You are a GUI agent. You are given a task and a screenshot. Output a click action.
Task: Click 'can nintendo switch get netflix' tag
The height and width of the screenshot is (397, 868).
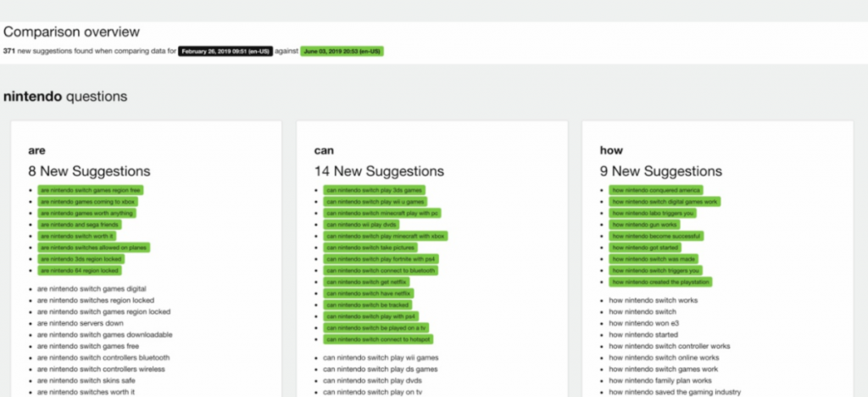(366, 282)
